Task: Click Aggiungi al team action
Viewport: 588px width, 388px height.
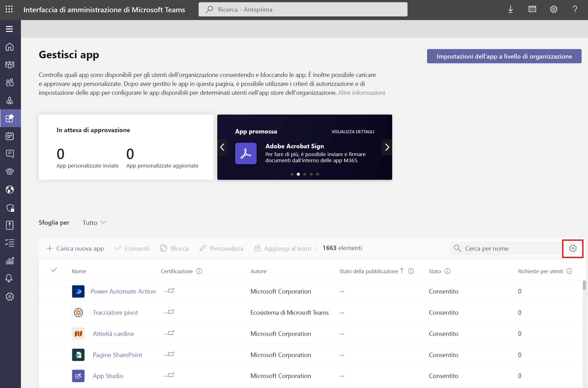Action: click(283, 248)
